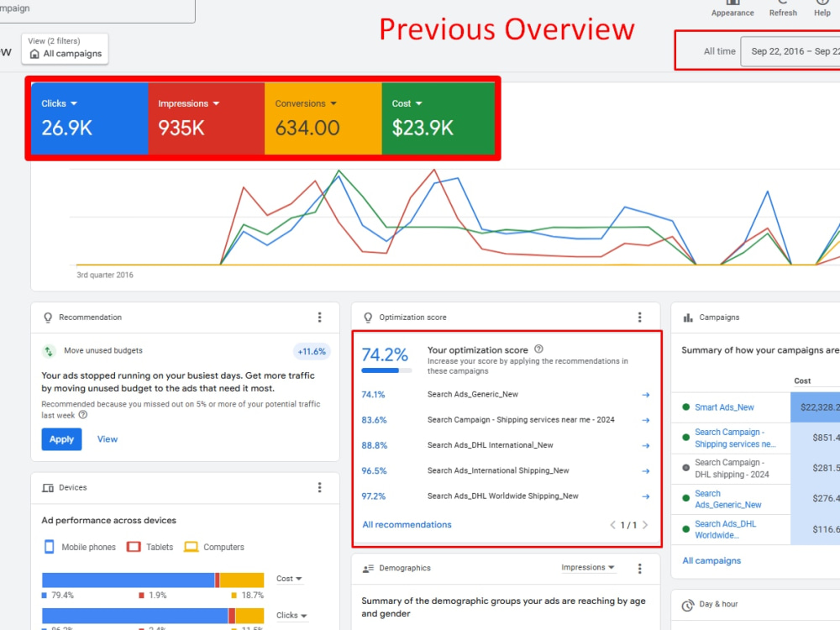Select the 74.1% Search Ads_Generic_New score
Viewport: 840px width, 630px height.
374,395
